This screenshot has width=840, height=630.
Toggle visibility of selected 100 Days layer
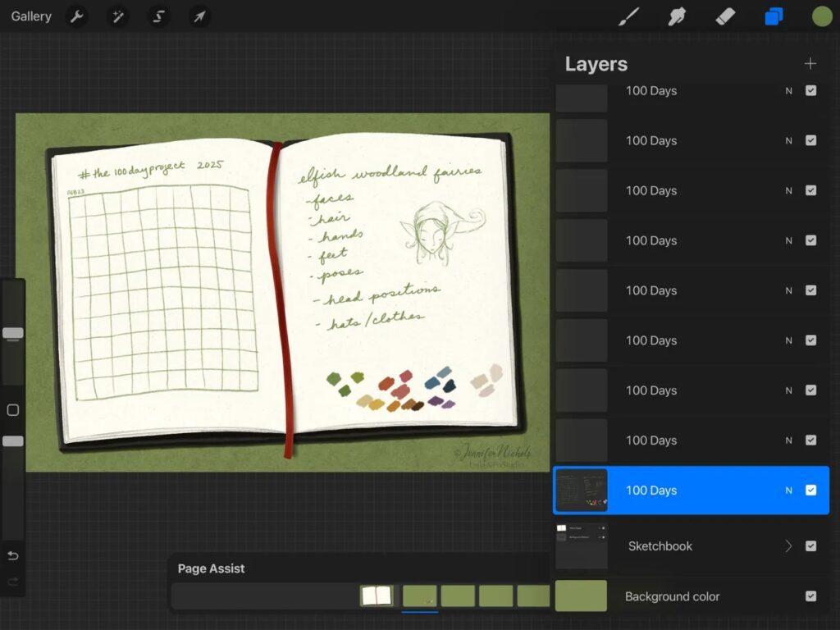click(810, 491)
